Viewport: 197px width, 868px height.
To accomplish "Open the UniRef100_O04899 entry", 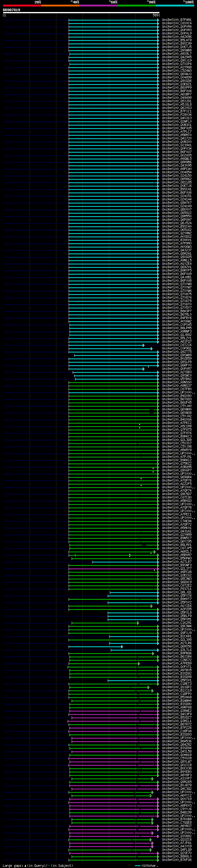I will [x=176, y=78].
